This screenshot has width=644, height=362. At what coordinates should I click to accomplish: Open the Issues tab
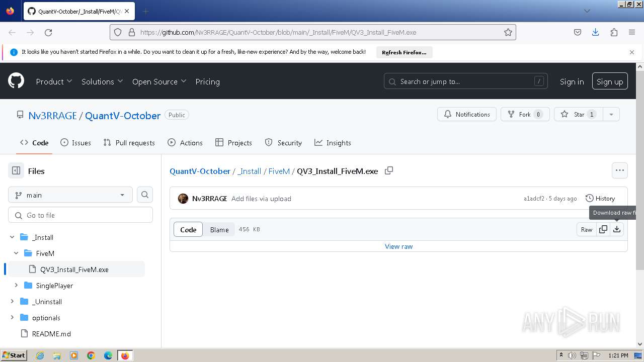coord(75,143)
